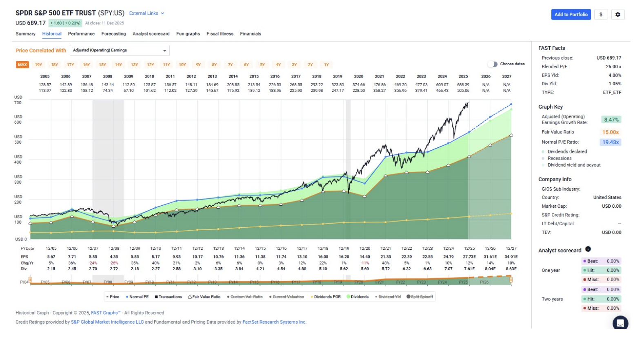Open the Financials tab
The height and width of the screenshot is (351, 644).
coord(251,34)
